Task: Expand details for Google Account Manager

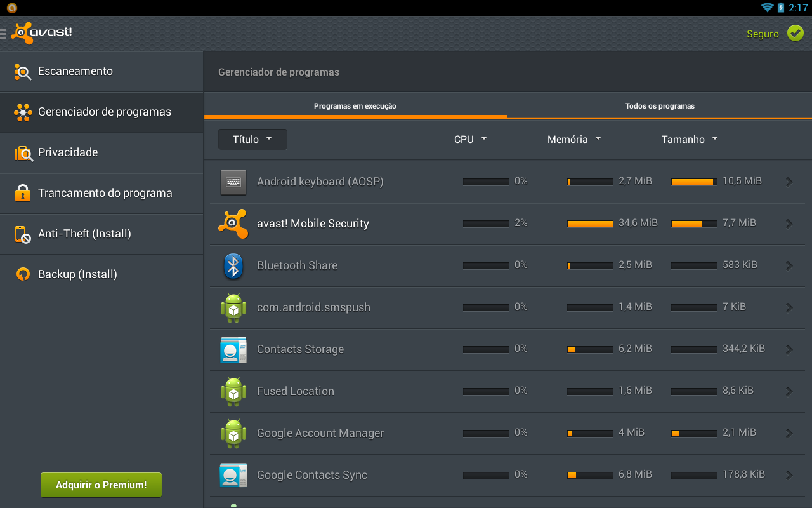Action: pyautogui.click(x=789, y=433)
